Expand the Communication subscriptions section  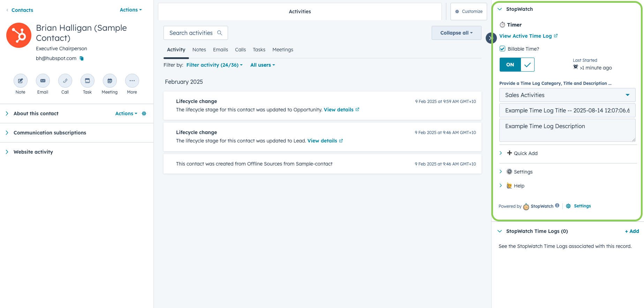tap(7, 133)
